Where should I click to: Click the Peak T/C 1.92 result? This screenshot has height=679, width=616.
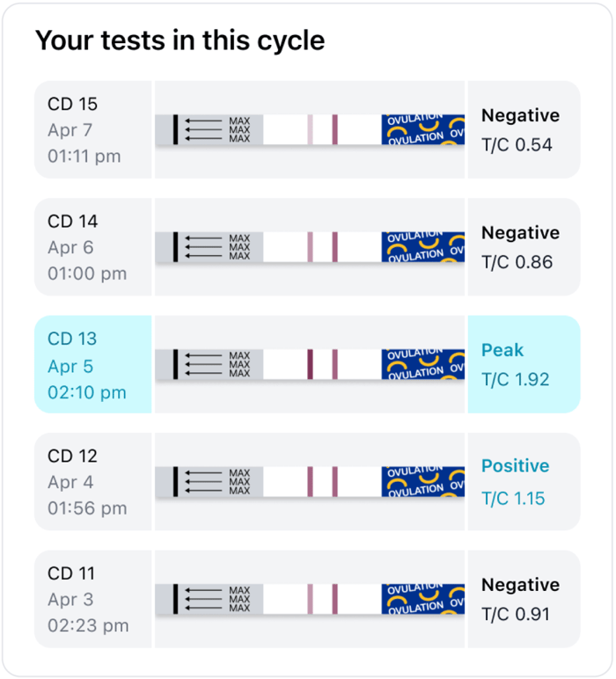(523, 365)
